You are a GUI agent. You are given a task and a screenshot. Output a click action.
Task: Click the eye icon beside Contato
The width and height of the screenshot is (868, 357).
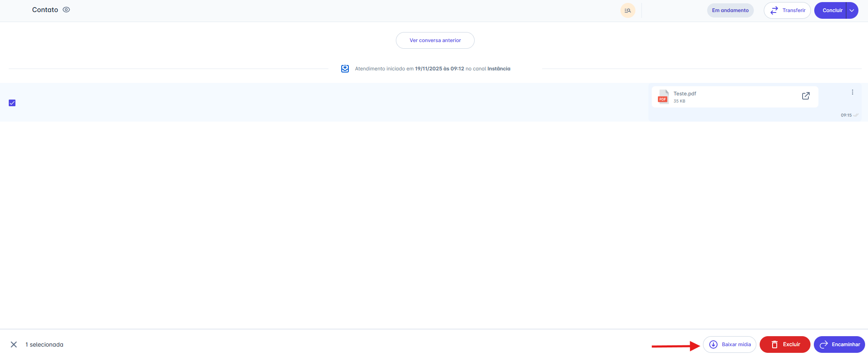66,10
